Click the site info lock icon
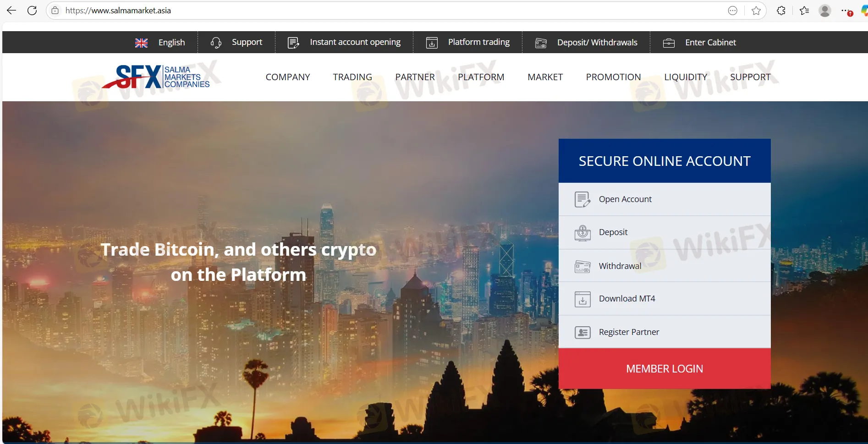868x444 pixels. pos(55,11)
